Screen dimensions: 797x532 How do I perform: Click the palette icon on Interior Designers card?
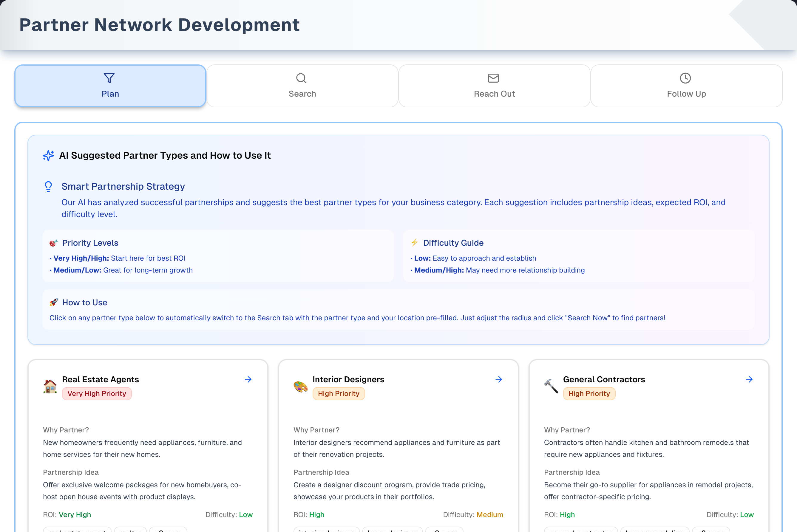(300, 386)
